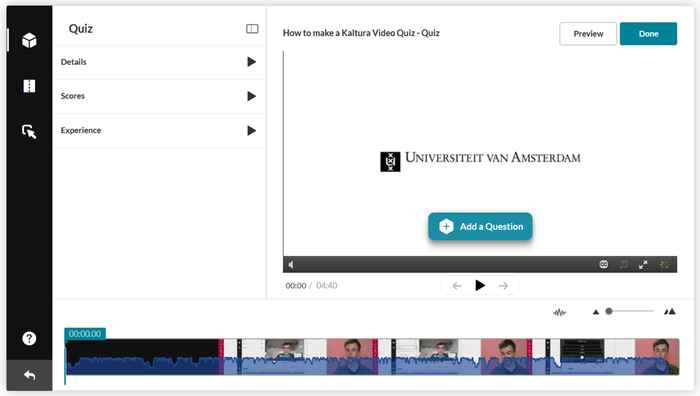Click Add a Question button
The image size is (700, 396).
480,226
